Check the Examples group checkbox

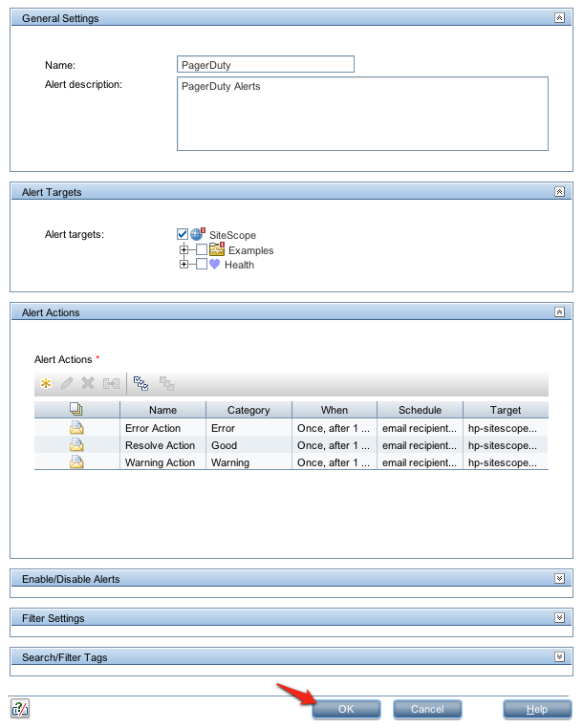point(201,249)
